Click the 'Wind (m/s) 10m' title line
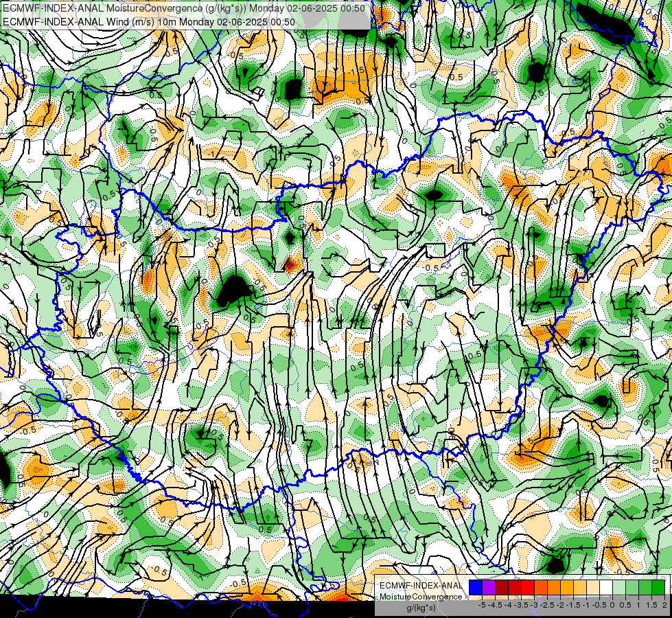The image size is (672, 618). tap(149, 21)
